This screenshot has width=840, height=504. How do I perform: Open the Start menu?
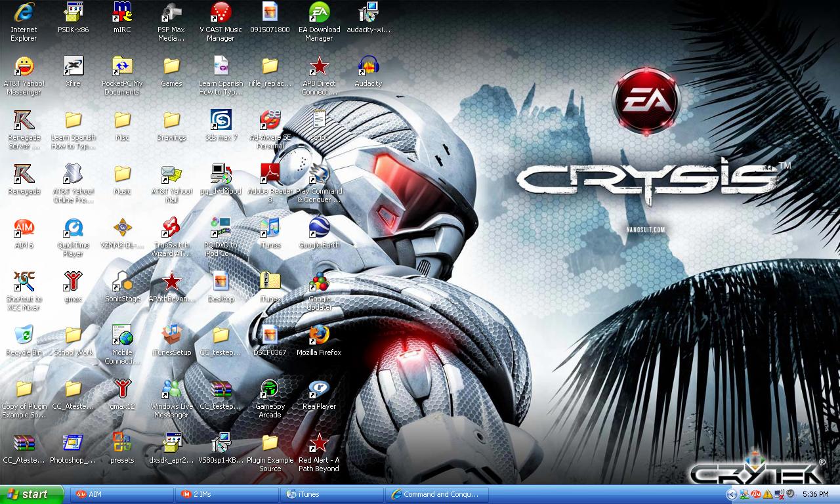coord(32,494)
